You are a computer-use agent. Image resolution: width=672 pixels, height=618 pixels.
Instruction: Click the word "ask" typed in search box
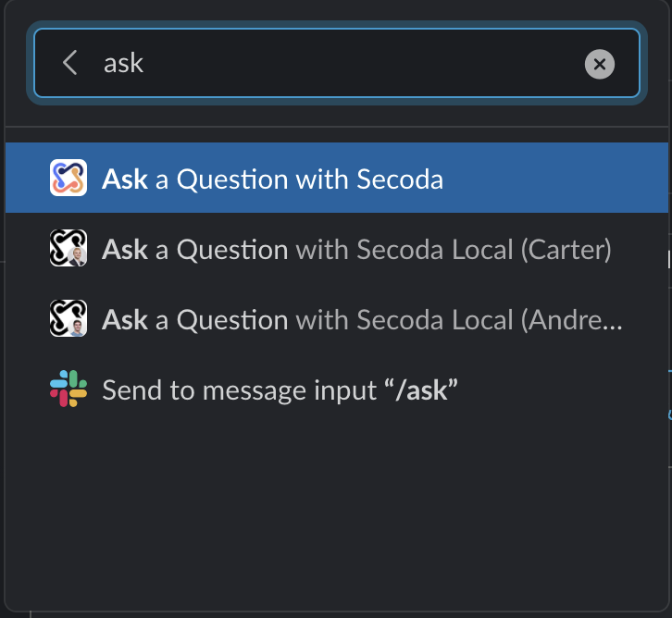(124, 64)
